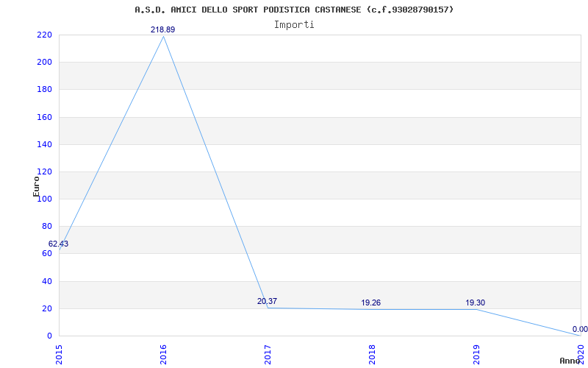Click the 80 y-axis tick label

46,227
